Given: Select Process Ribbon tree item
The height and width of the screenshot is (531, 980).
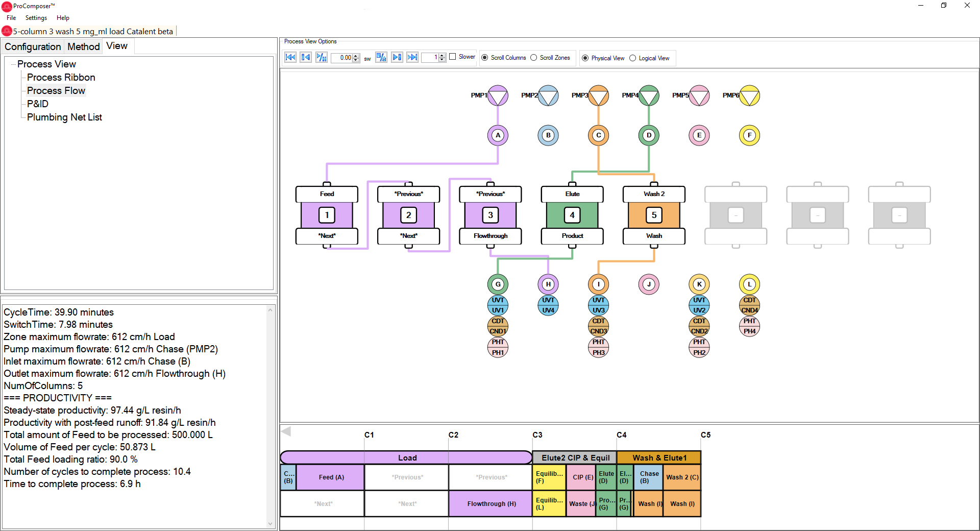Looking at the screenshot, I should 61,77.
